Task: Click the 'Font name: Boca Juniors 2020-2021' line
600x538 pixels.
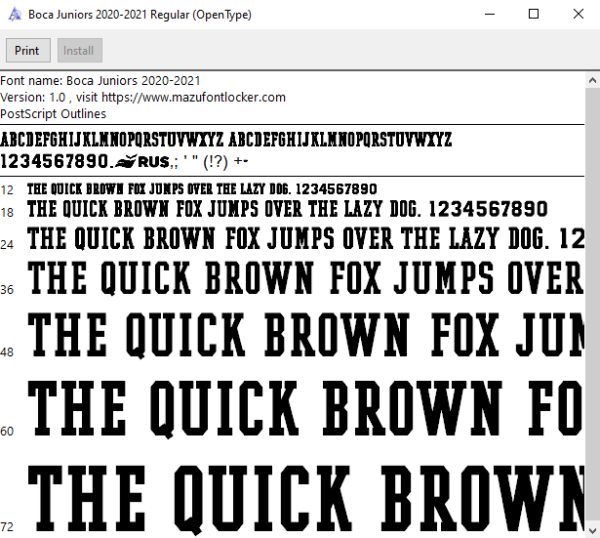Action: pos(100,81)
